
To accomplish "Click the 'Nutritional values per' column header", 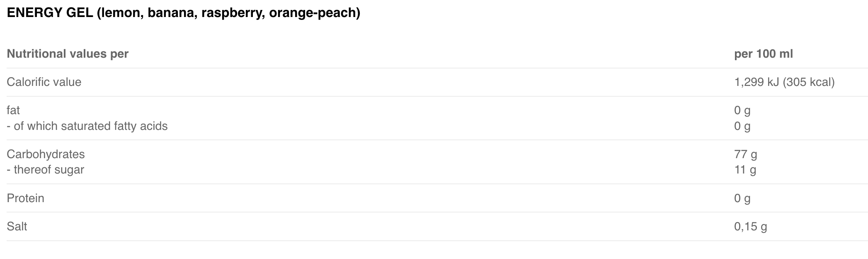I will (68, 54).
